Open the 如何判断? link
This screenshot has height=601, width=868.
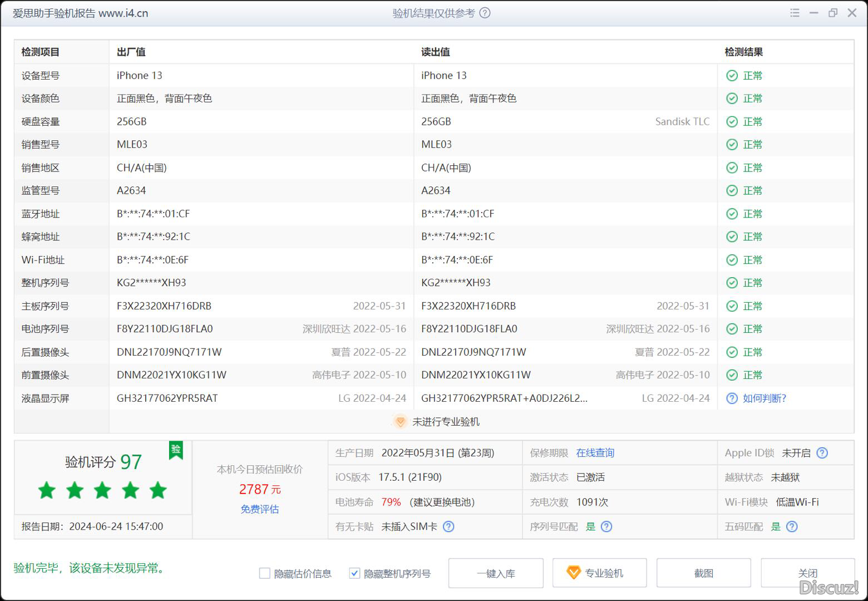coord(765,398)
